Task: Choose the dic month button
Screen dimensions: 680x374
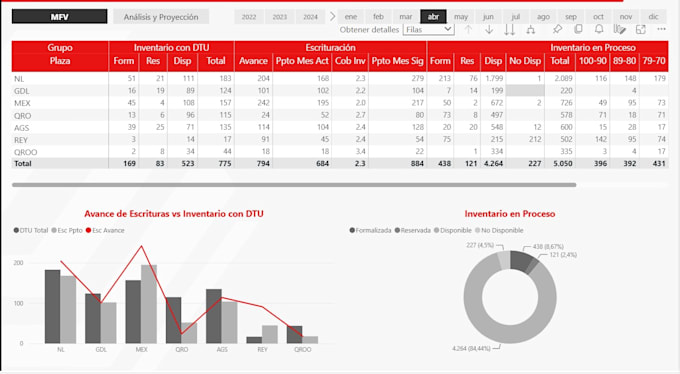Action: 654,17
